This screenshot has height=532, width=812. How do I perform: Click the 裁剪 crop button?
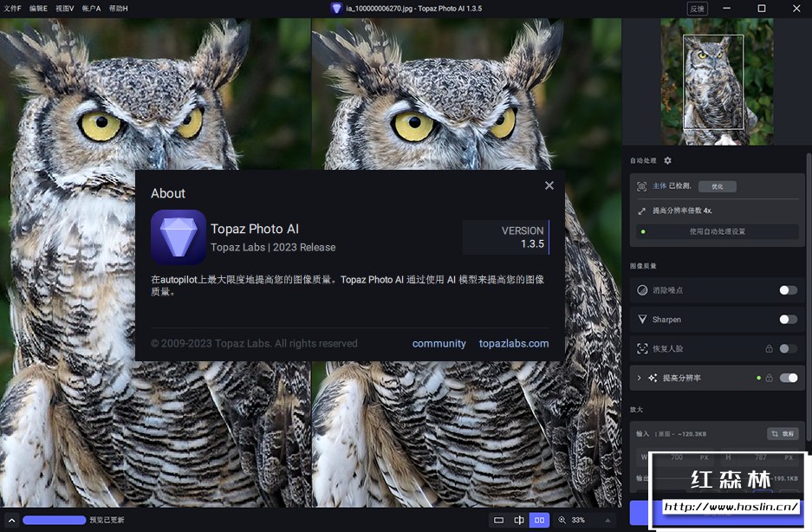(x=783, y=433)
